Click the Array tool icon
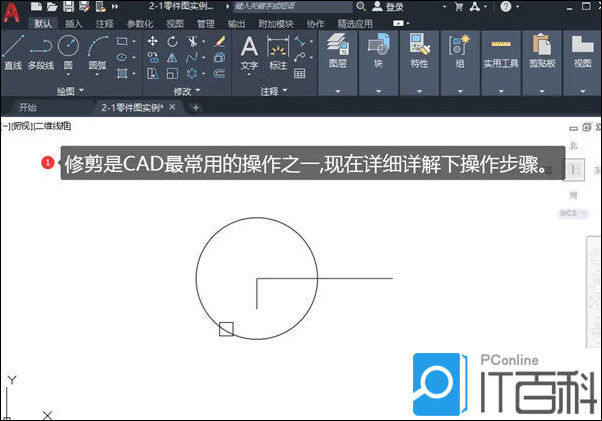Screen dimensions: 602x421 (192, 73)
